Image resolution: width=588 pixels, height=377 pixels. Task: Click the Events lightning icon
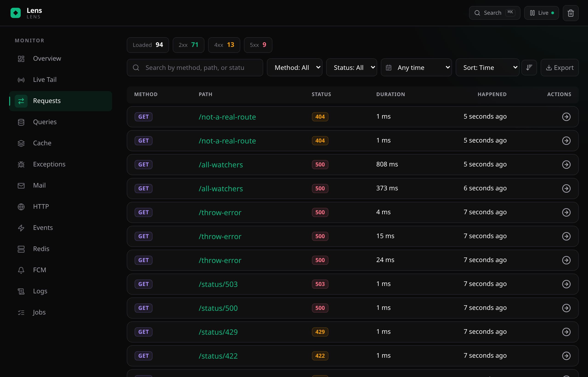[x=21, y=228]
